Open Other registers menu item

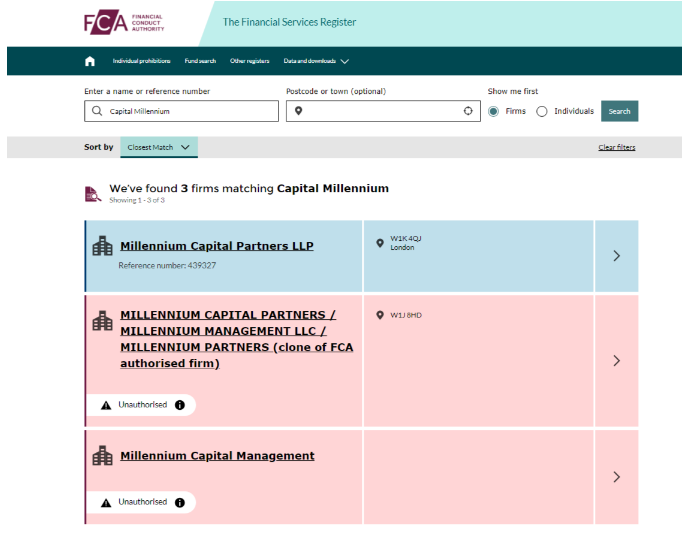(249, 61)
